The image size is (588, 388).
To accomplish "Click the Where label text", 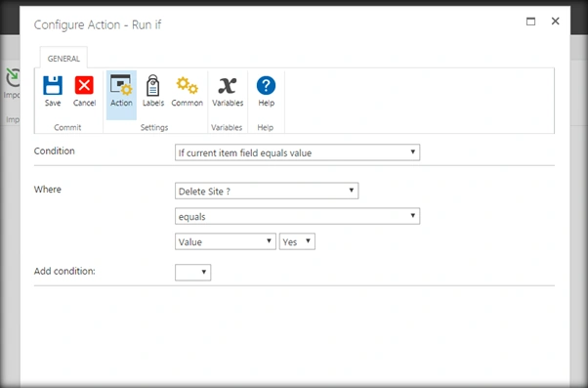I will 48,190.
